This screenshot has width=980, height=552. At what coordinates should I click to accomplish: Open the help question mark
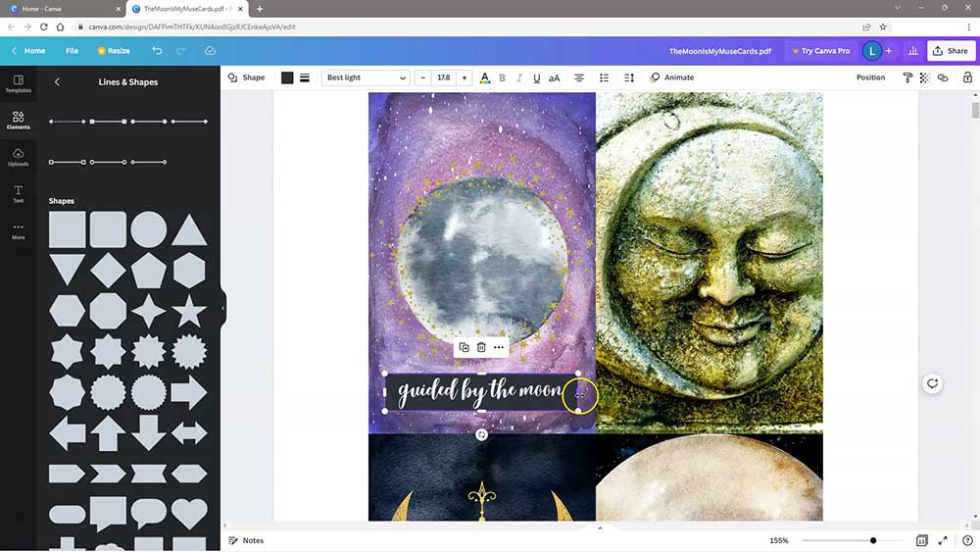coord(967,540)
